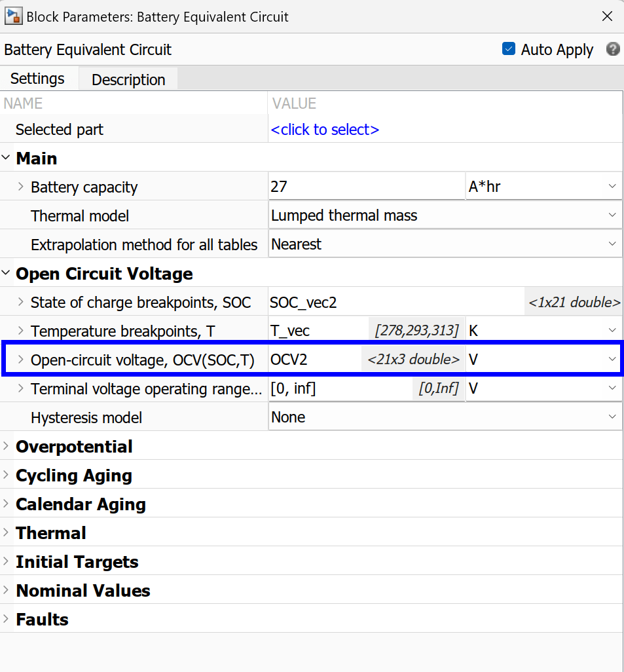624x672 pixels.
Task: Click the <21x3 double> OCV data badge
Action: click(413, 358)
